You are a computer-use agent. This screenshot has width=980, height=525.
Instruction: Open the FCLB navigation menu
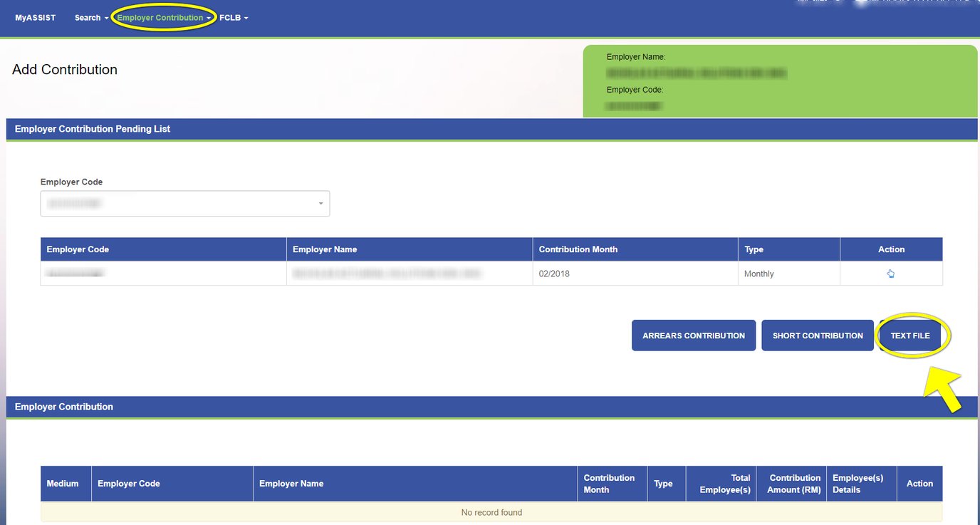click(233, 18)
